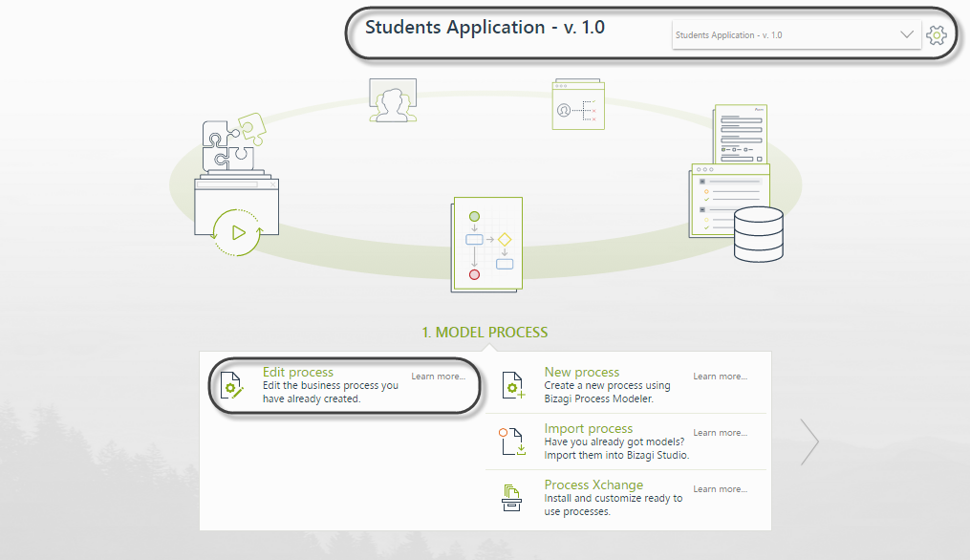This screenshot has height=560, width=970.
Task: Click the Define Forms wizard step icon
Action: [741, 134]
